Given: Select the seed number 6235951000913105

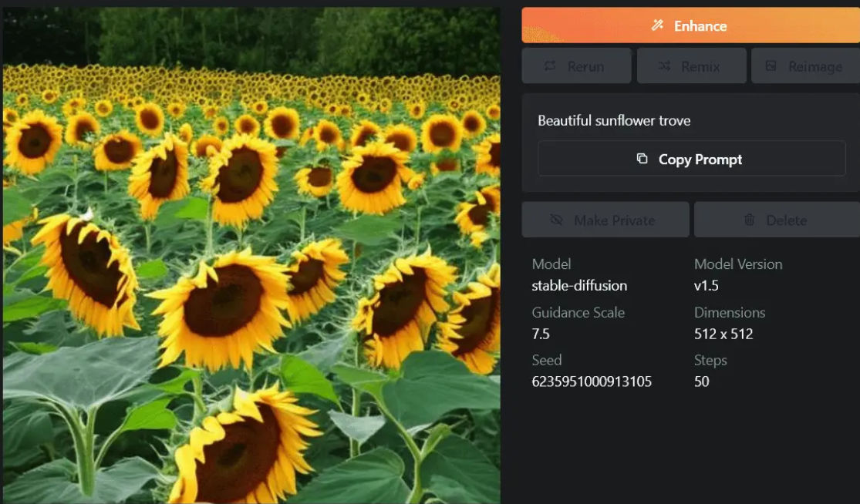Looking at the screenshot, I should 592,381.
